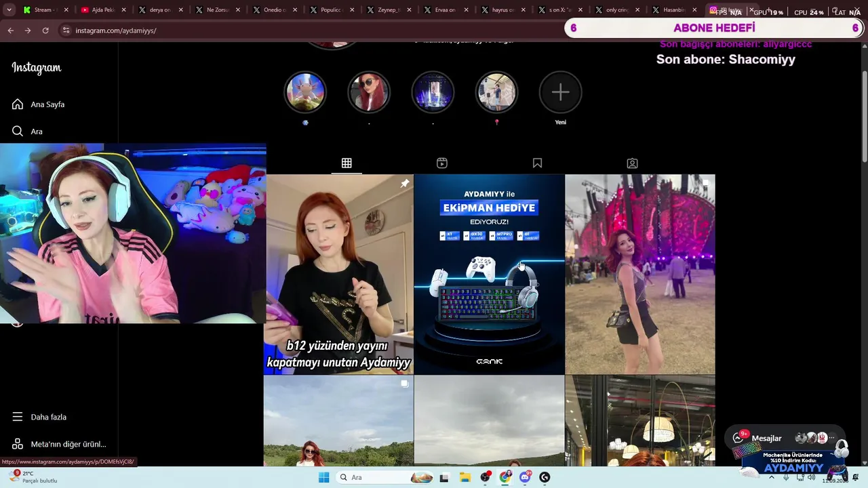
Task: Click taskbar Ara search box
Action: click(x=385, y=477)
